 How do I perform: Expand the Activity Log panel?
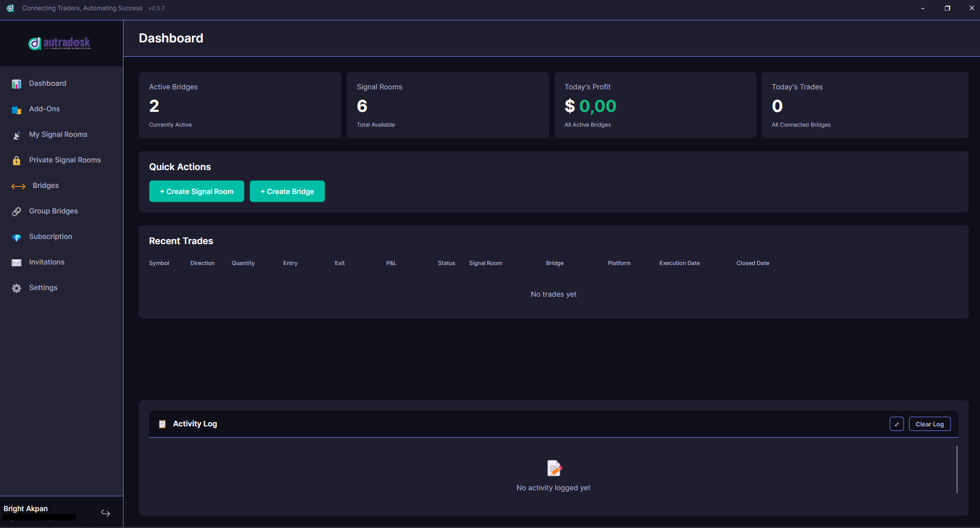tap(896, 424)
